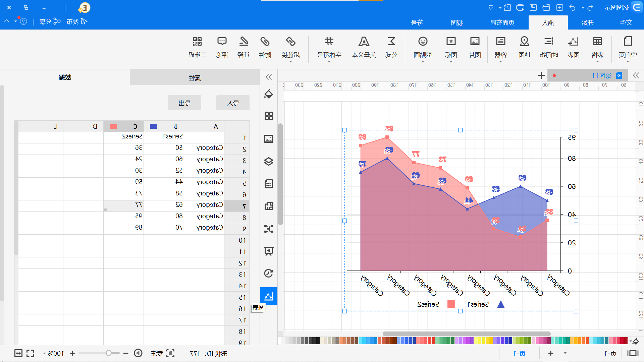644x362 pixels.
Task: Open the page settings side panel
Action: pyautogui.click(x=269, y=184)
